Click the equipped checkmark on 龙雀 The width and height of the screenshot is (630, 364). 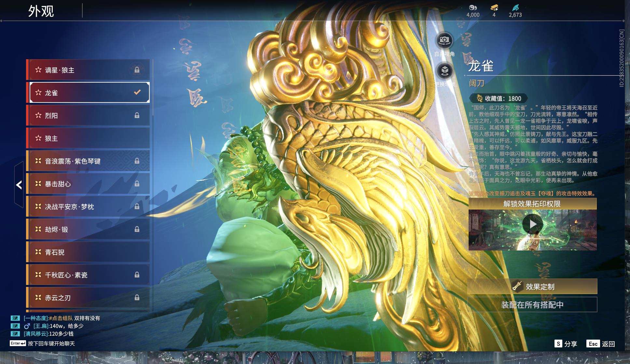pyautogui.click(x=137, y=92)
